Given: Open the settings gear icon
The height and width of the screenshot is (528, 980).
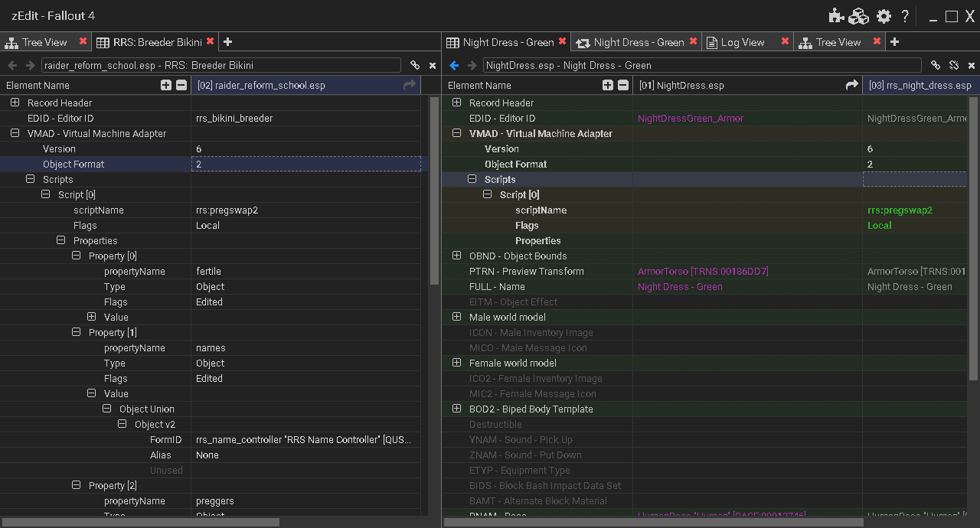Looking at the screenshot, I should pyautogui.click(x=884, y=16).
